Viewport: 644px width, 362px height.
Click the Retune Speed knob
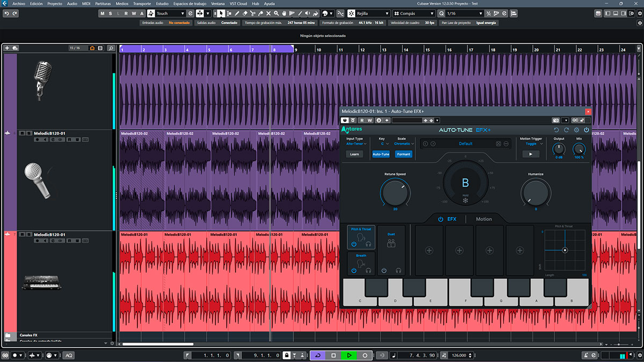tap(396, 192)
